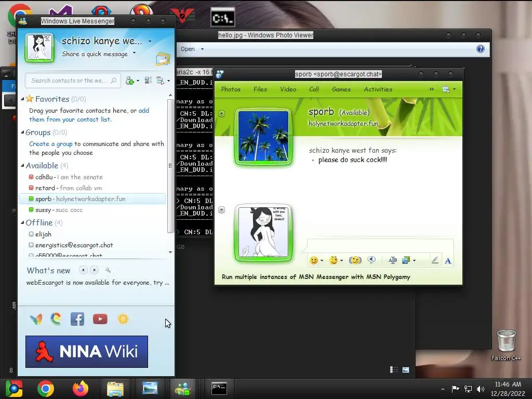532x399 pixels.
Task: Open the YouTube icon in Messenger
Action: tap(100, 319)
